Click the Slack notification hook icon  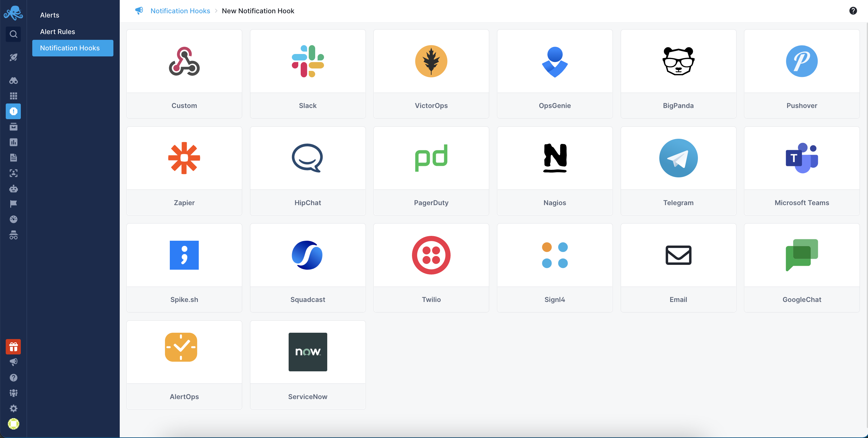[308, 61]
